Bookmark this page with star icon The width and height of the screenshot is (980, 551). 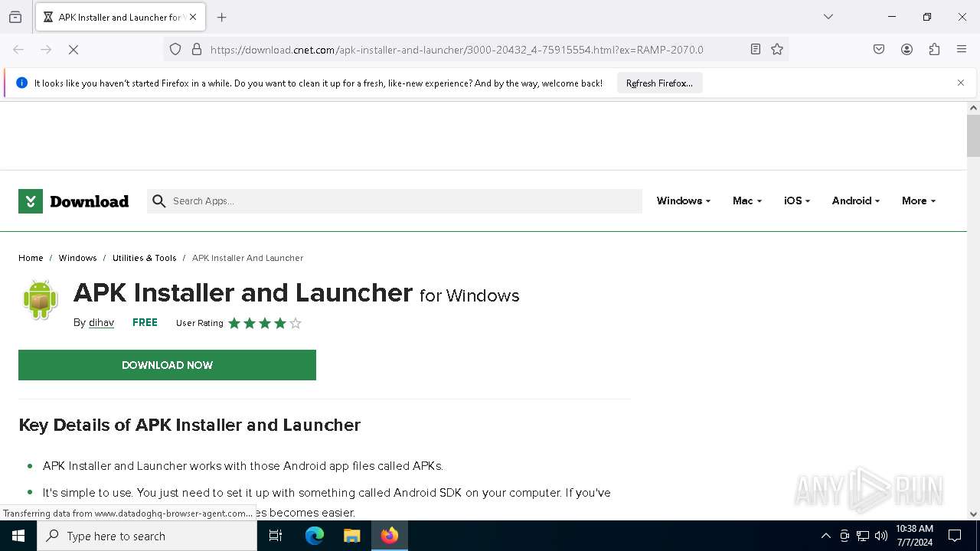point(777,50)
